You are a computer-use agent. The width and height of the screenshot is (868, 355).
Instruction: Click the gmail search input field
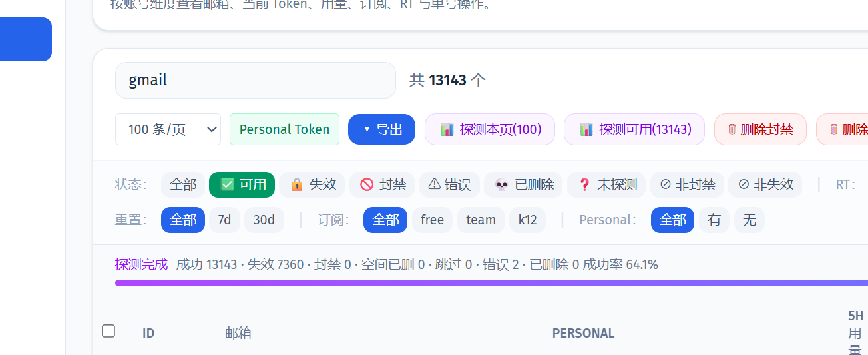click(x=256, y=81)
